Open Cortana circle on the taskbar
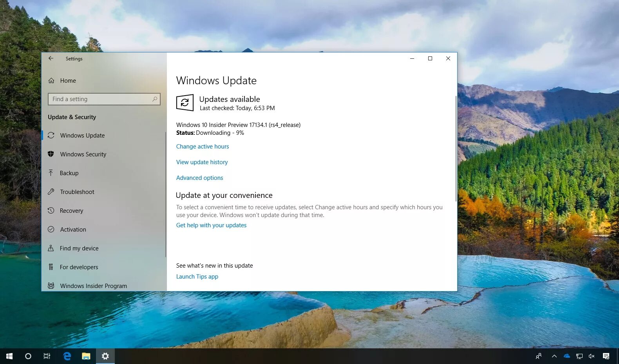 [28, 356]
